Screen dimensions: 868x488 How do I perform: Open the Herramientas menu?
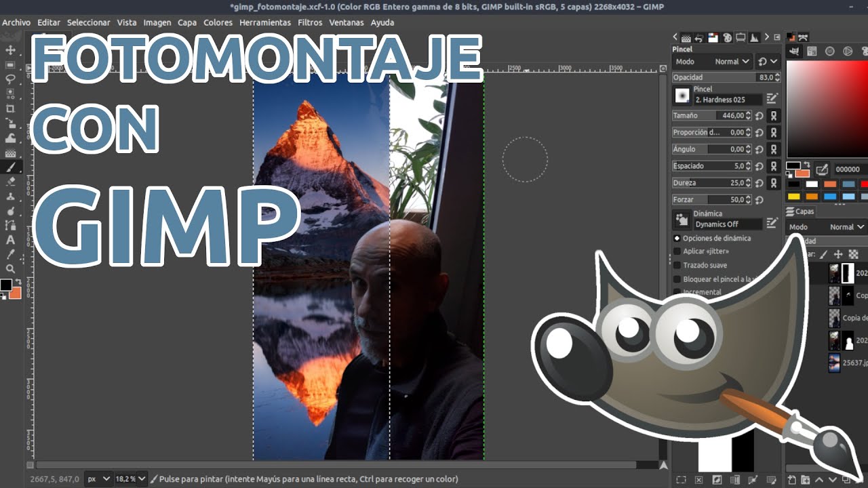pos(265,22)
